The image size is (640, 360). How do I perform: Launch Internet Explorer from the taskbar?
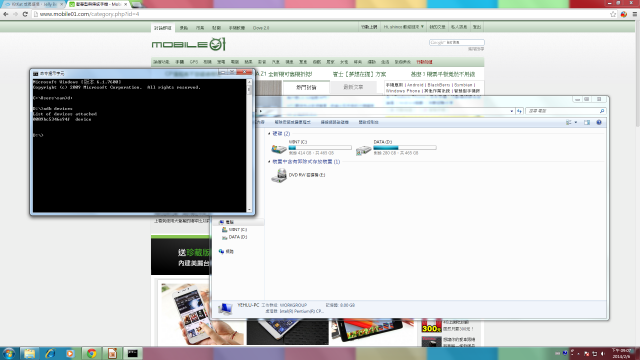50,353
